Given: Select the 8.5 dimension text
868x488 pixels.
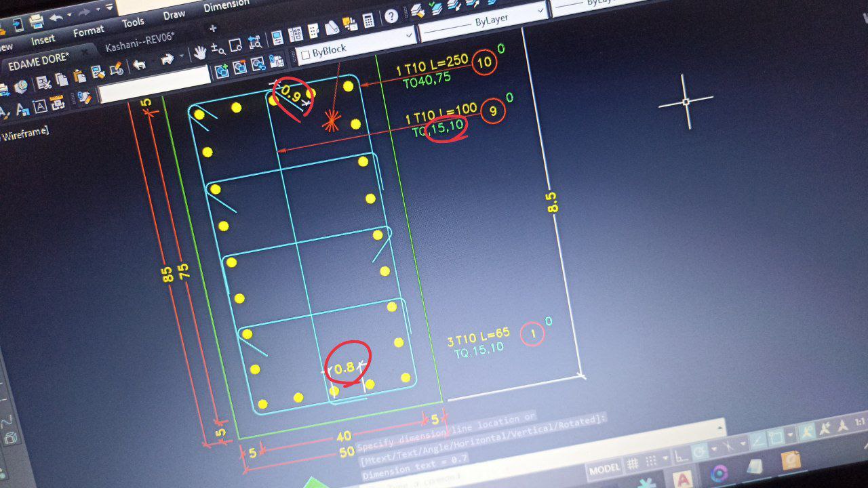Looking at the screenshot, I should pos(552,203).
